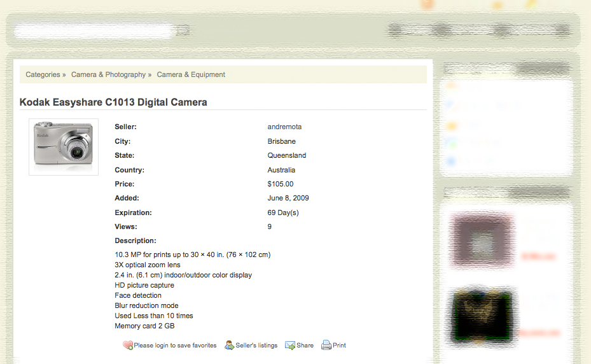Click 'Used Less than 10 times' text
591x364 pixels.
tap(154, 316)
